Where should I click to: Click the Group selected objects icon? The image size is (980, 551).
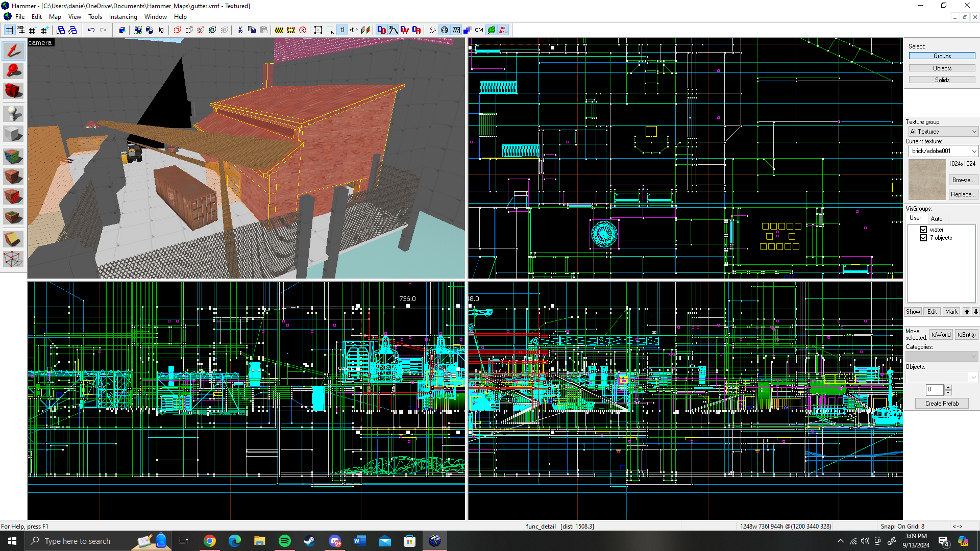[137, 30]
